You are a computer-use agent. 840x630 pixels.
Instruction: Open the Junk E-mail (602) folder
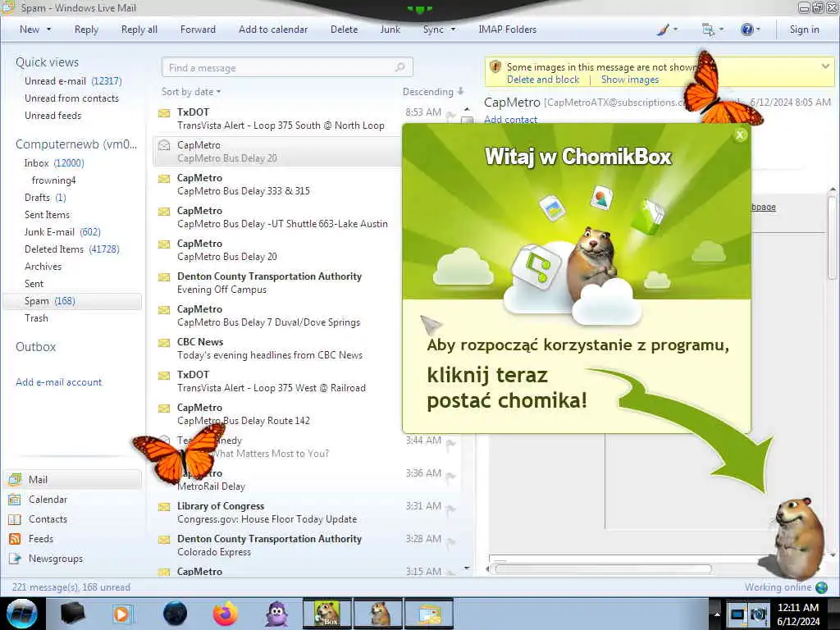point(62,232)
